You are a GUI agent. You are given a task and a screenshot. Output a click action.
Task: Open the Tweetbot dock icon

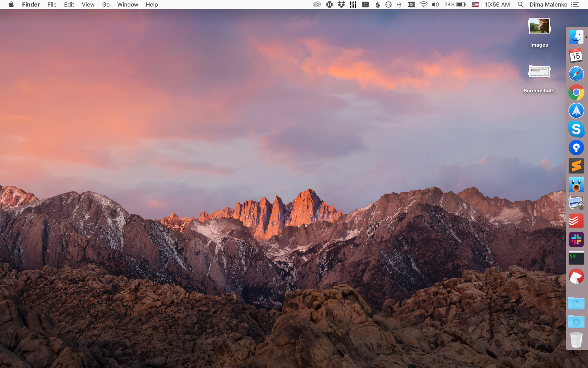576,185
